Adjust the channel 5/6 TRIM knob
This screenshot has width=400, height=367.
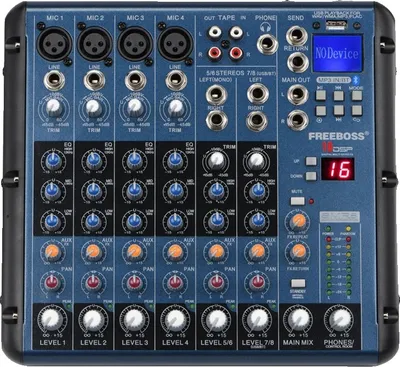(217, 161)
